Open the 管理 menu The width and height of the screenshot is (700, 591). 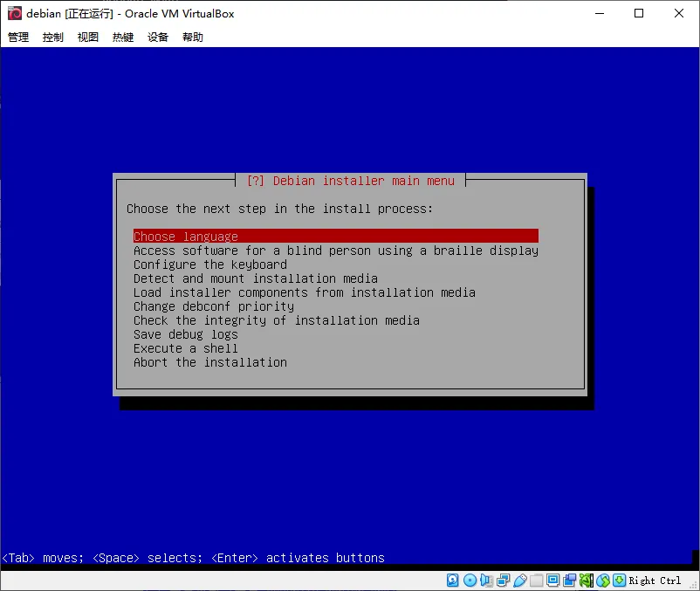click(x=18, y=37)
